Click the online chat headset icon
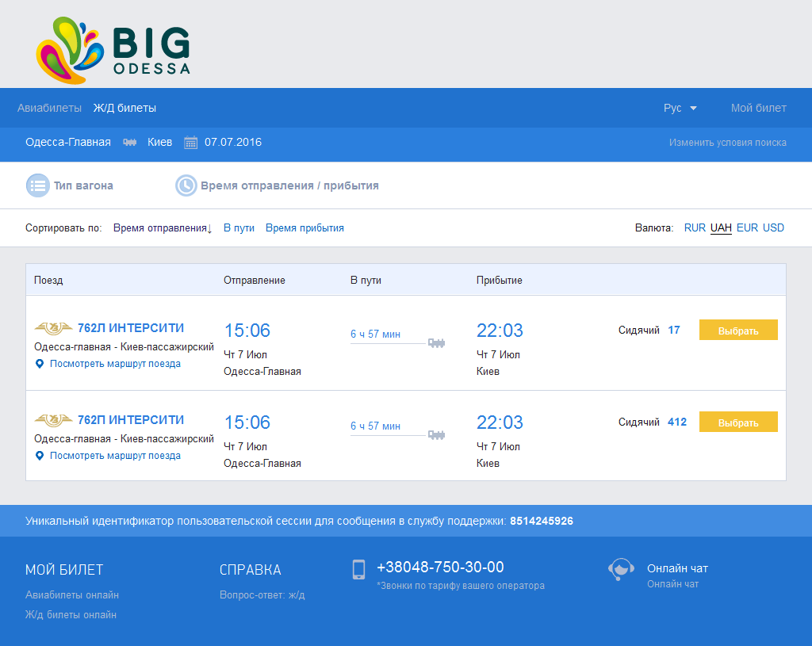The image size is (812, 646). 621,570
